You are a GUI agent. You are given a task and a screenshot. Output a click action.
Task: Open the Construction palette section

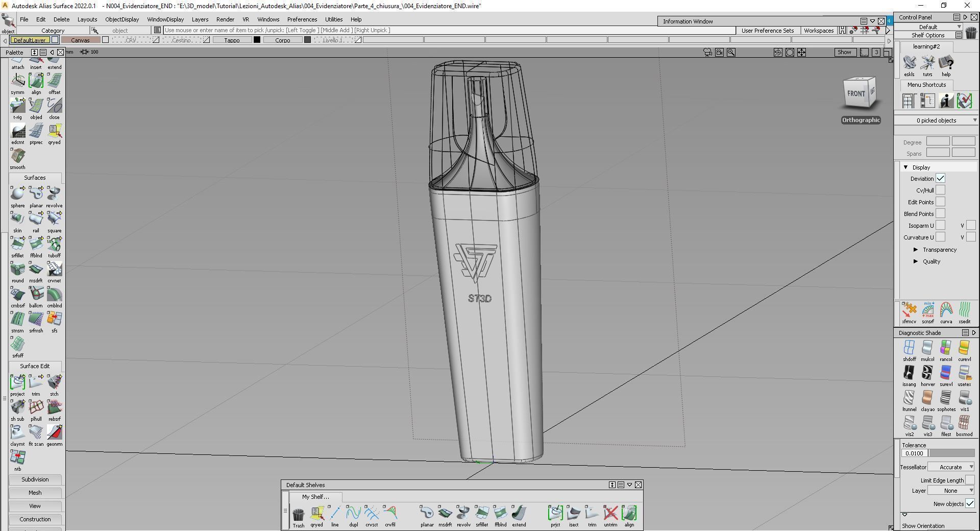point(35,519)
